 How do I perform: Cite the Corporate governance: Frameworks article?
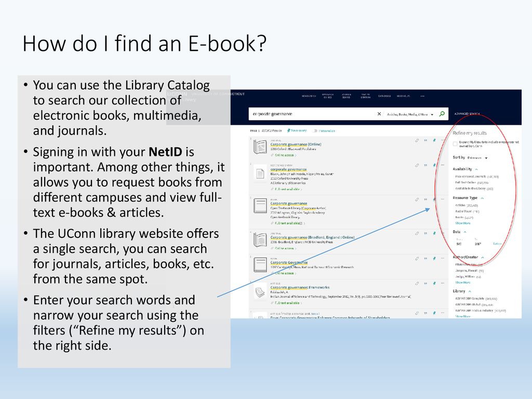(425, 283)
